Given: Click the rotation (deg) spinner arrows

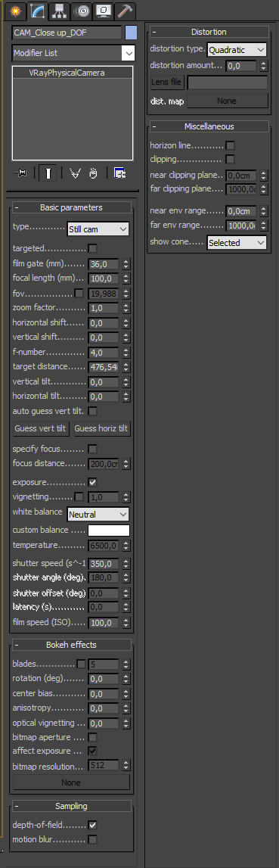Looking at the screenshot, I should pyautogui.click(x=126, y=679).
